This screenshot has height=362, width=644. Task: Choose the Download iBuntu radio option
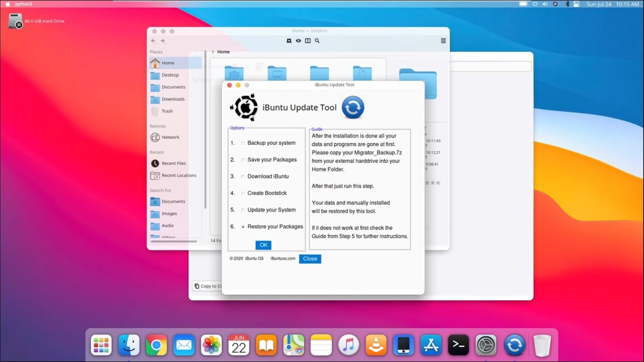pyautogui.click(x=243, y=177)
